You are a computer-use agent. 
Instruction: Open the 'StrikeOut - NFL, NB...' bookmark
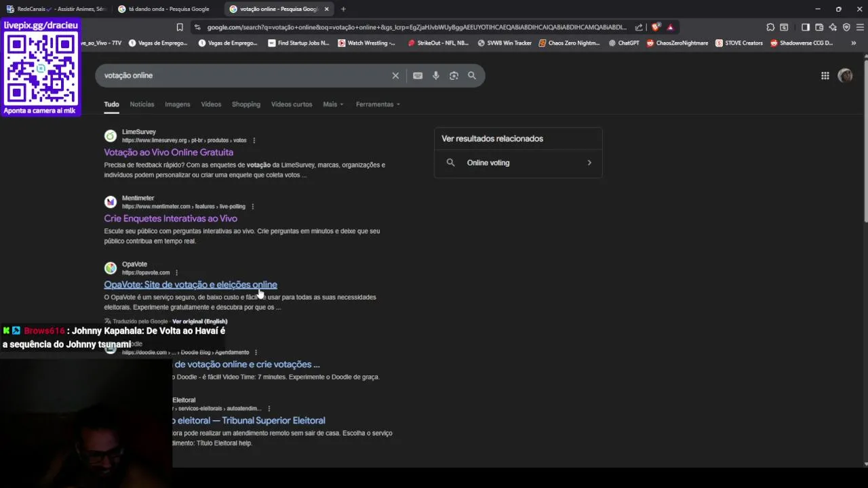pos(438,43)
